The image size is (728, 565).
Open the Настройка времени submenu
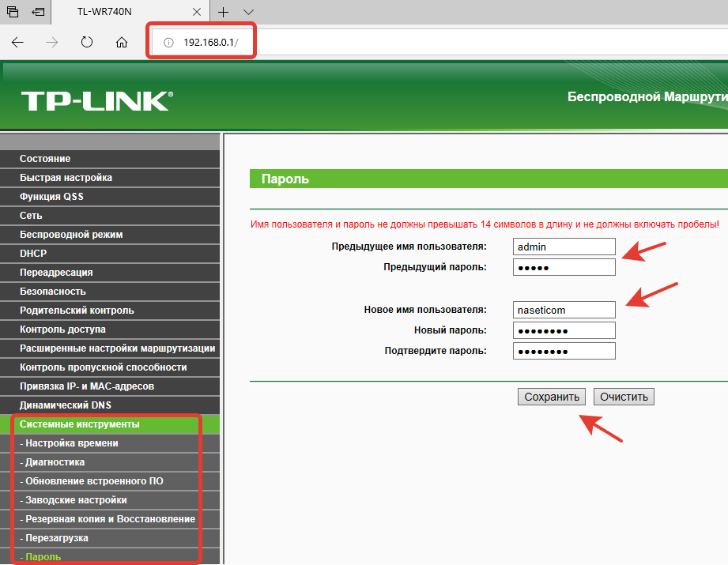pyautogui.click(x=110, y=443)
